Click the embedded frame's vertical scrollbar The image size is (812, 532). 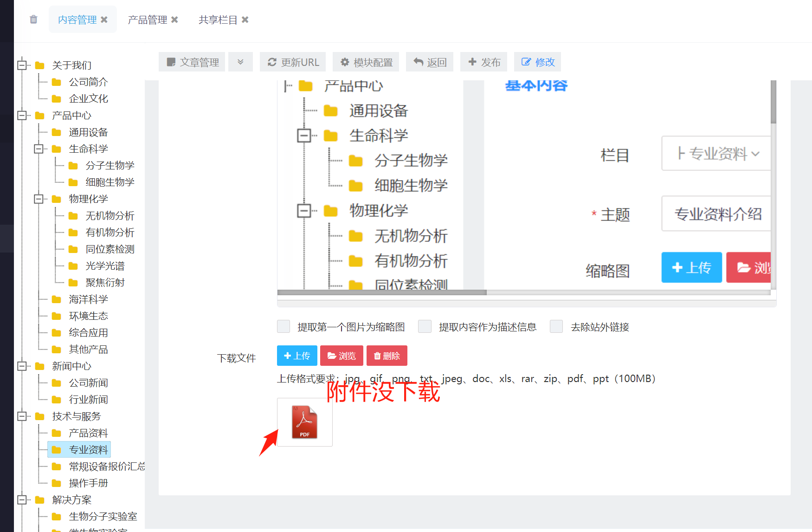click(773, 102)
